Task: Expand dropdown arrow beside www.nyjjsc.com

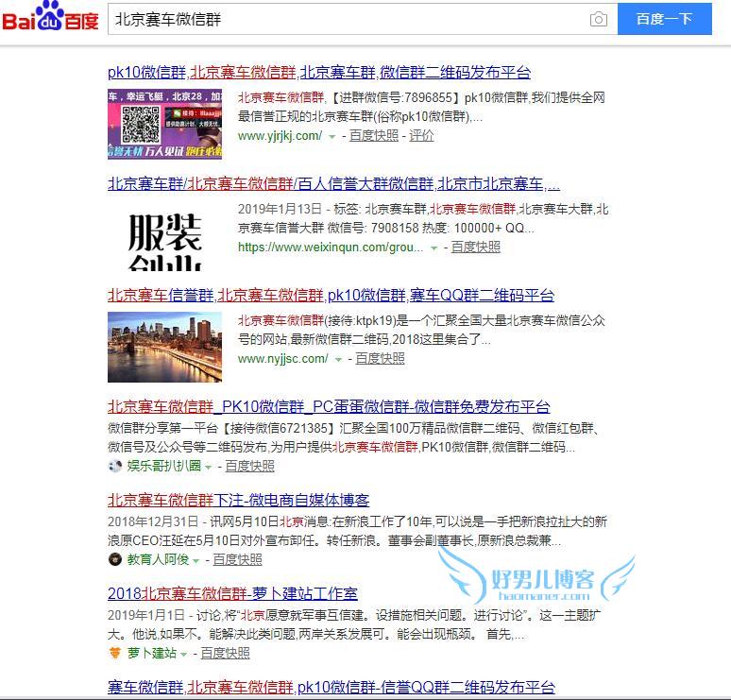Action: click(338, 360)
